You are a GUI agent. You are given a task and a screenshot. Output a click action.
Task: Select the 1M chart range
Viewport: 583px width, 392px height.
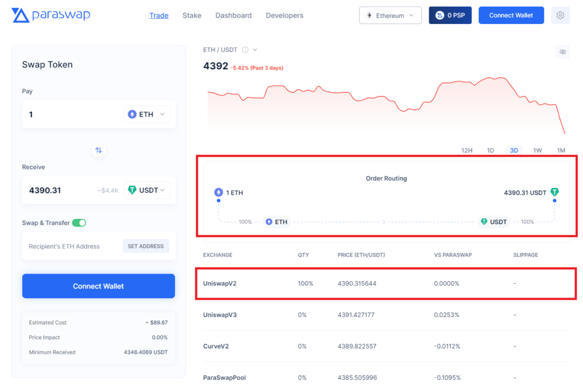click(x=561, y=150)
